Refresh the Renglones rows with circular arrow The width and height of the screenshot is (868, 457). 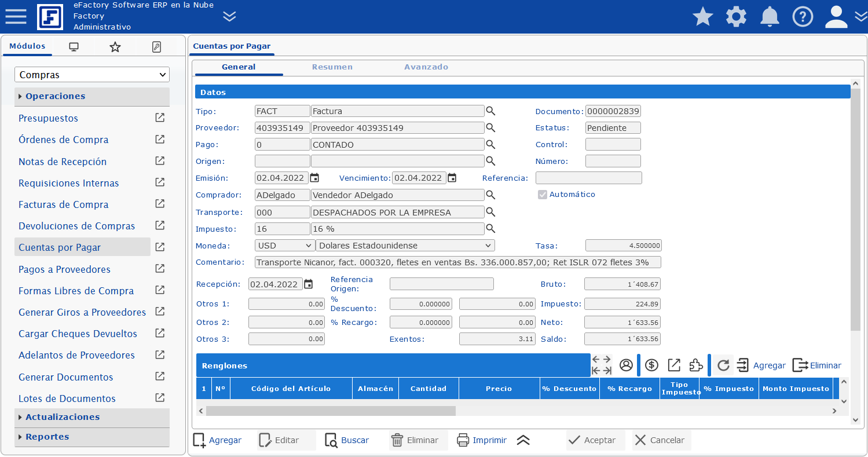click(723, 365)
